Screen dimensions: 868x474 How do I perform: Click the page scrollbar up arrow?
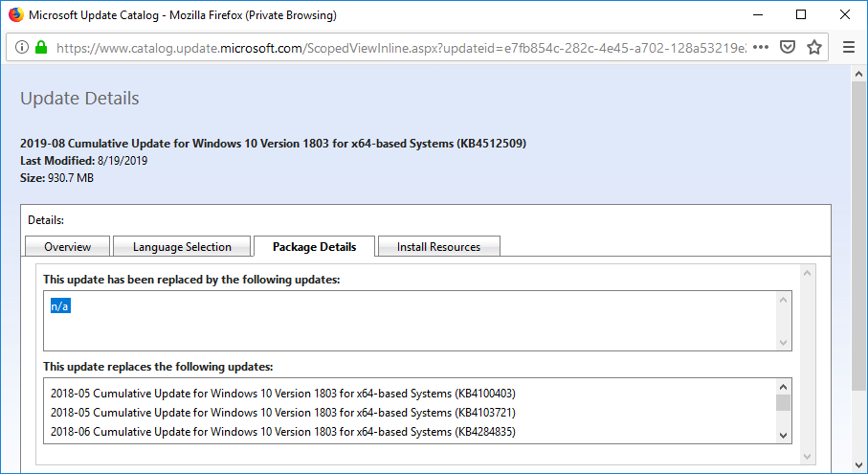[859, 74]
